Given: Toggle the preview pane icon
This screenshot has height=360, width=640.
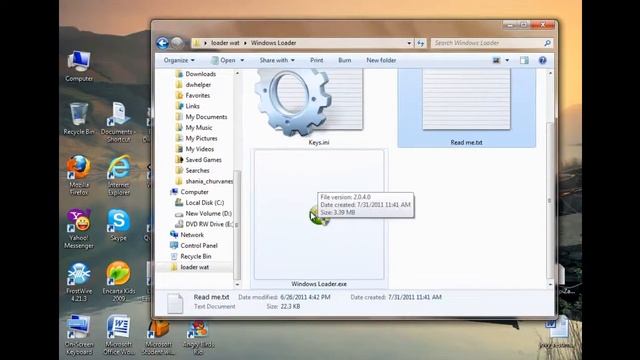Looking at the screenshot, I should pyautogui.click(x=524, y=60).
